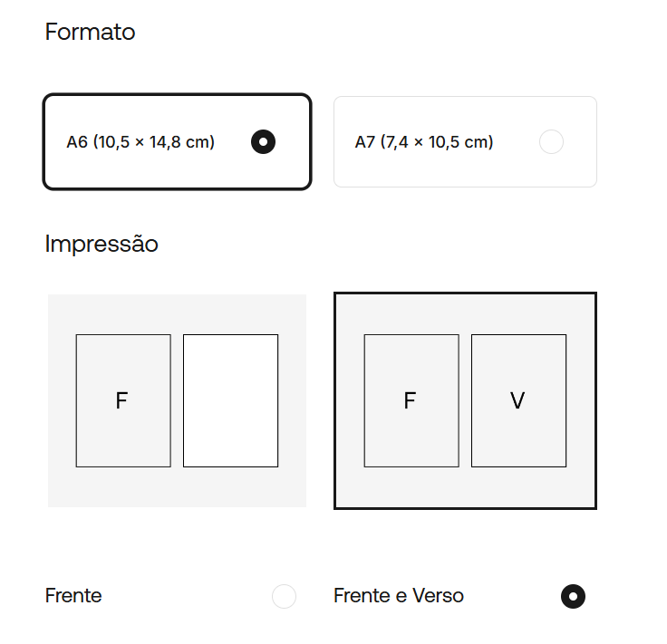Click the Frente e Verso radio button
The width and height of the screenshot is (667, 644).
coord(573,596)
